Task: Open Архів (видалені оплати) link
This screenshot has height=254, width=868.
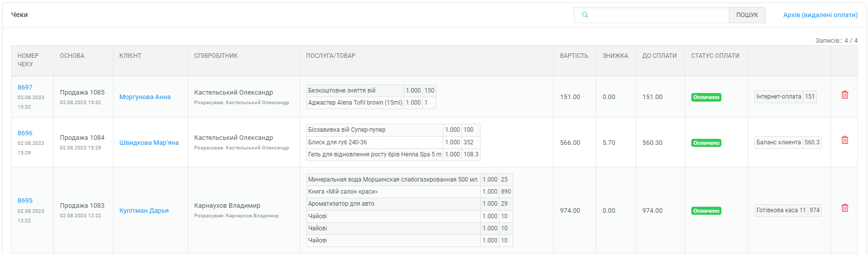Action: click(x=820, y=15)
